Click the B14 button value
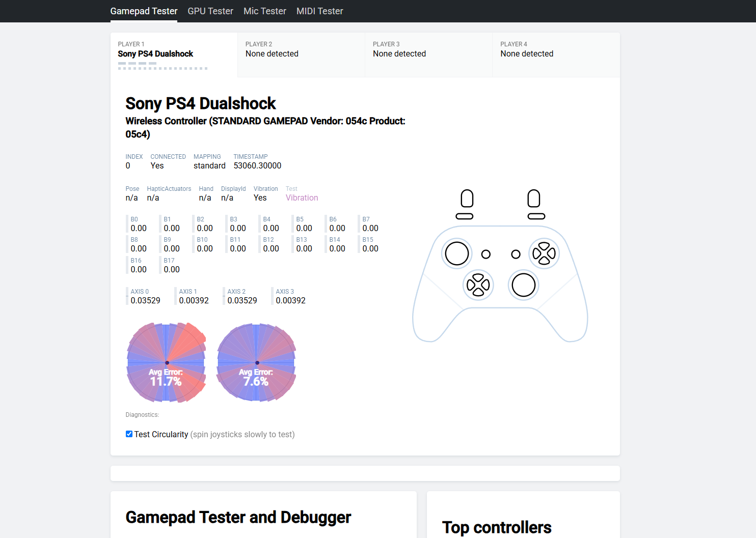The height and width of the screenshot is (538, 756). tap(337, 249)
